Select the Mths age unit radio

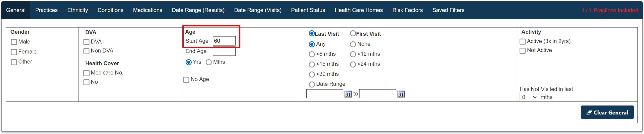click(209, 62)
